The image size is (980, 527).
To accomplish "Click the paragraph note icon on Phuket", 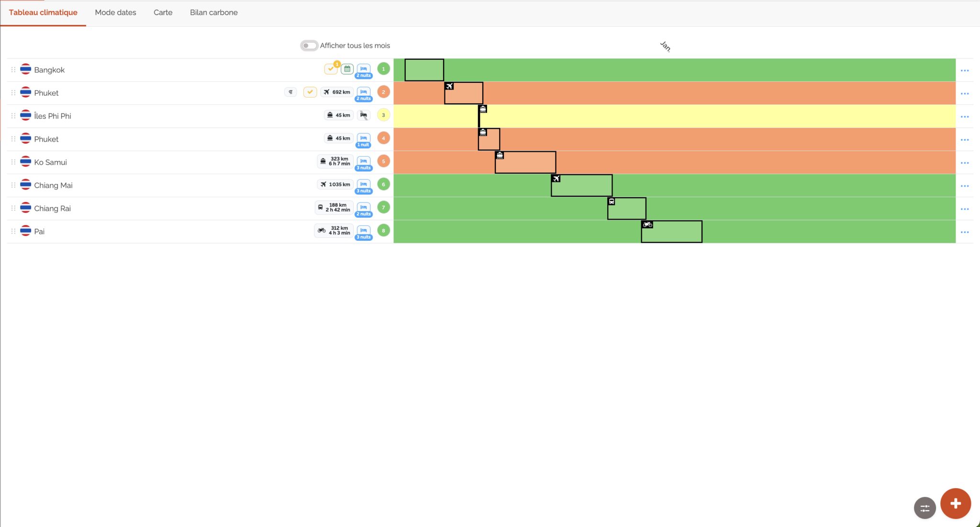I will [x=290, y=92].
